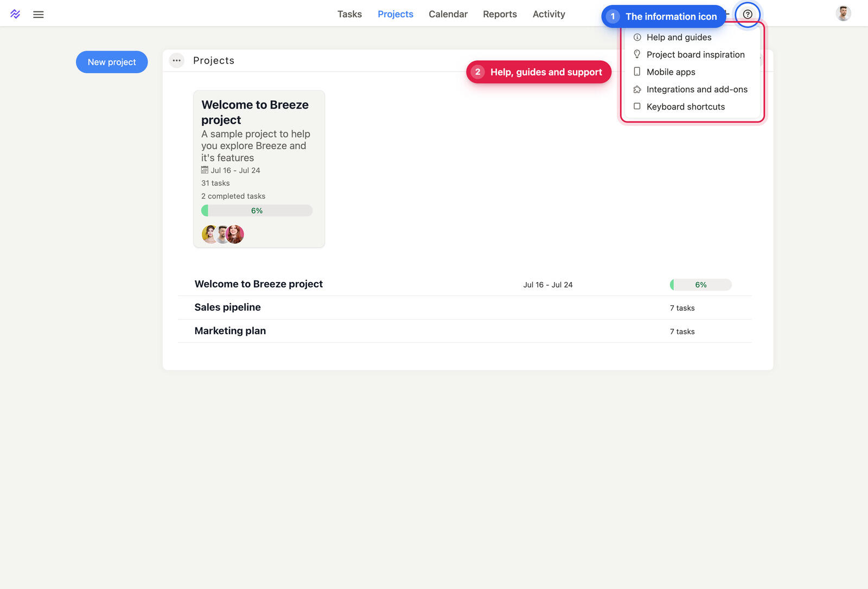Click the red-haired member avatar on card

pyautogui.click(x=235, y=234)
